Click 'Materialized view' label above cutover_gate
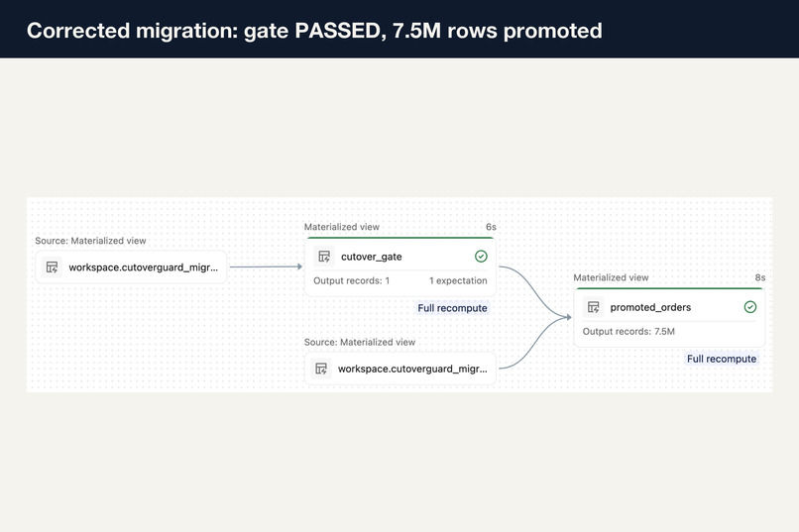This screenshot has height=532, width=799. (x=341, y=227)
